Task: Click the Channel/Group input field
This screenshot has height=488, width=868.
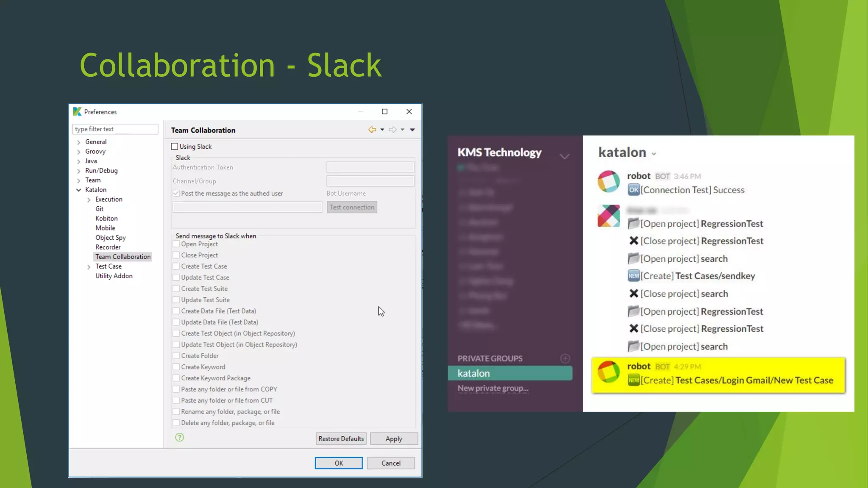Action: [370, 181]
